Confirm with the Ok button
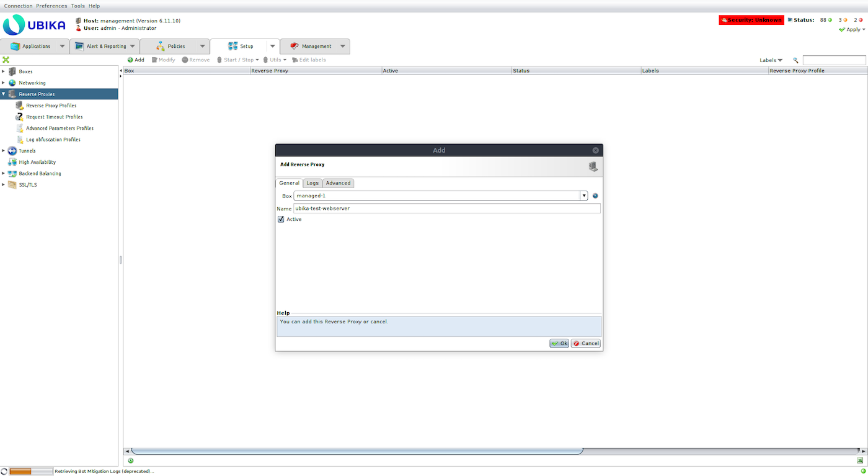The height and width of the screenshot is (476, 868). [x=559, y=343]
